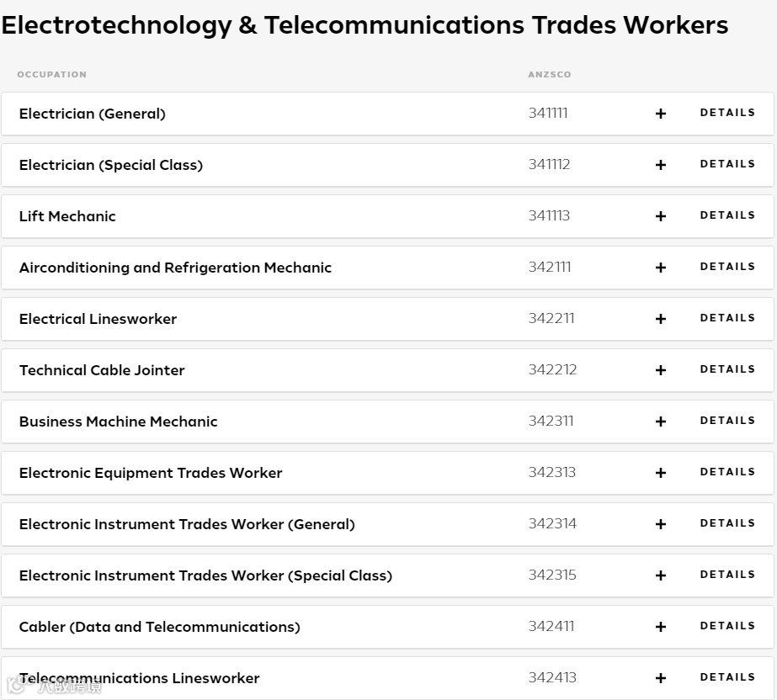Show Details for Telecommunications Linesworker

(x=727, y=677)
